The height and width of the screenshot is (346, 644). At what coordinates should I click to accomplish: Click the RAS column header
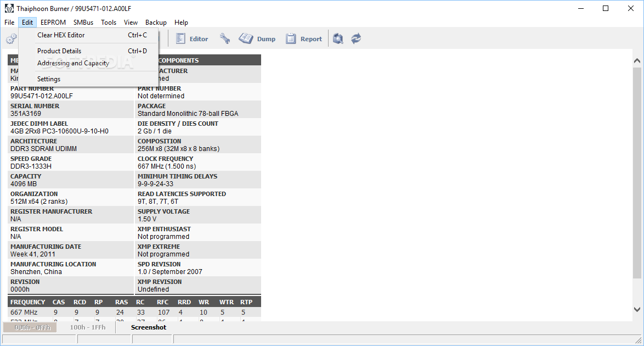pos(122,302)
